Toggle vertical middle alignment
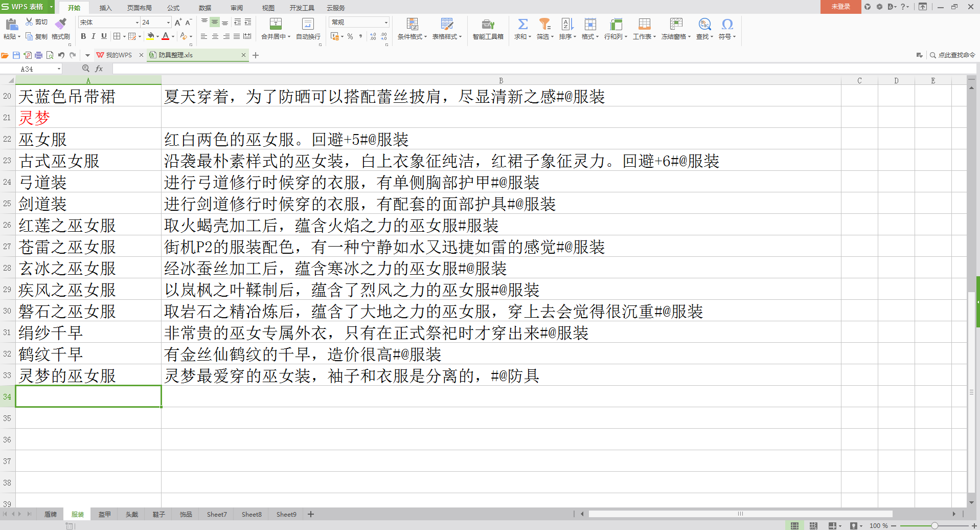The image size is (980, 530). tap(215, 22)
